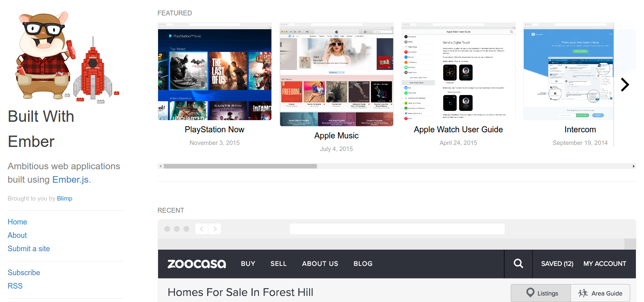
Task: Open the Apple Music title link
Action: coord(336,136)
